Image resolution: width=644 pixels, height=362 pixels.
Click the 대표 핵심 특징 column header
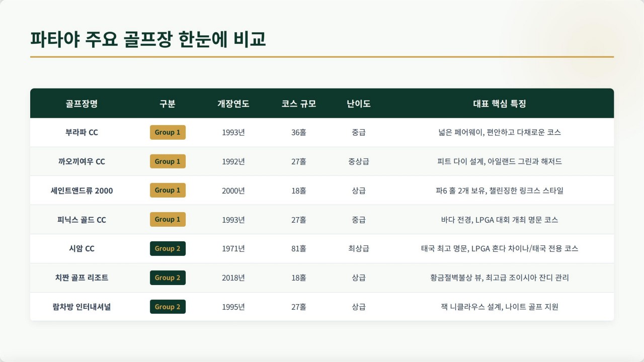pyautogui.click(x=500, y=104)
